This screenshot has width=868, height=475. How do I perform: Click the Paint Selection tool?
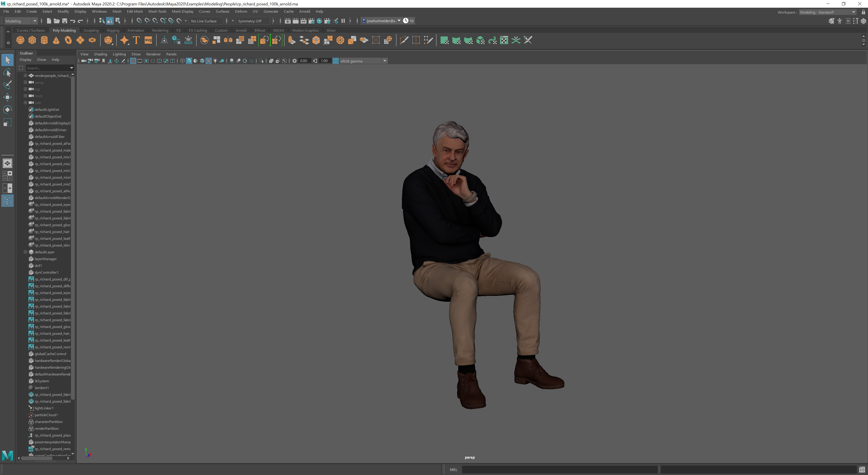pyautogui.click(x=7, y=85)
